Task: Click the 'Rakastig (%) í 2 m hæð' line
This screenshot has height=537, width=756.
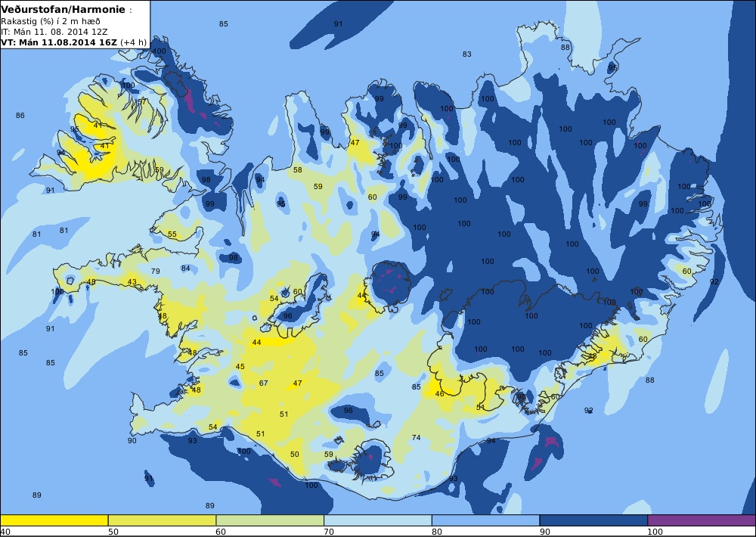Action: click(51, 21)
